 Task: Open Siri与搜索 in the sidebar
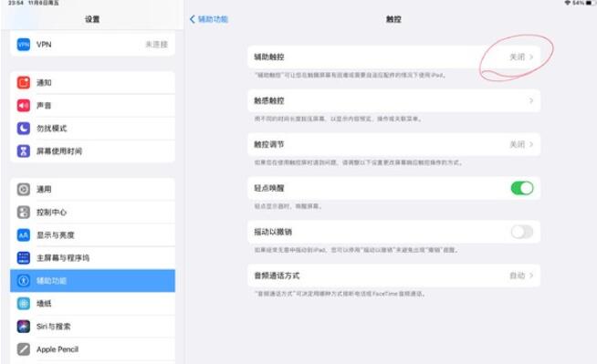pyautogui.click(x=92, y=327)
